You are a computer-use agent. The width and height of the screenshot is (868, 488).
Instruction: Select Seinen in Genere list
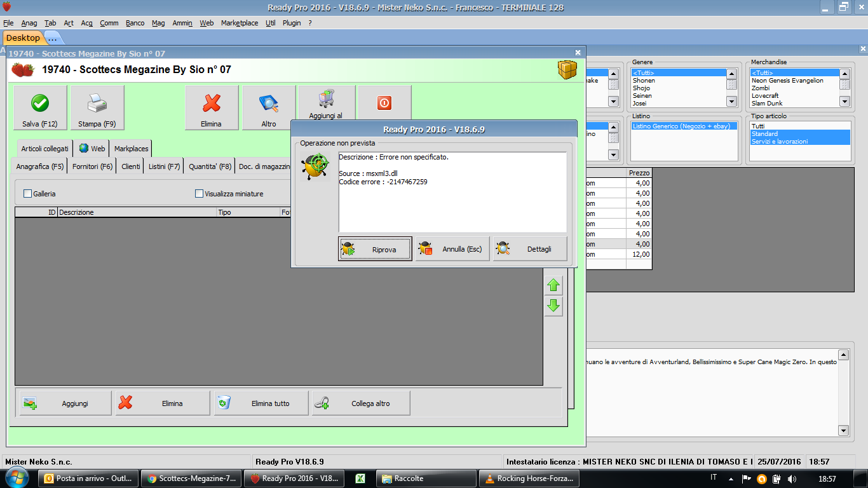tap(679, 96)
